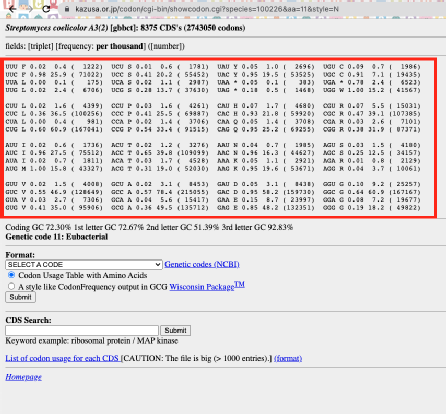Image resolution: width=446 pixels, height=414 pixels.
Task: Click the CCG P 0.54 codon entry
Action: [x=160, y=129]
